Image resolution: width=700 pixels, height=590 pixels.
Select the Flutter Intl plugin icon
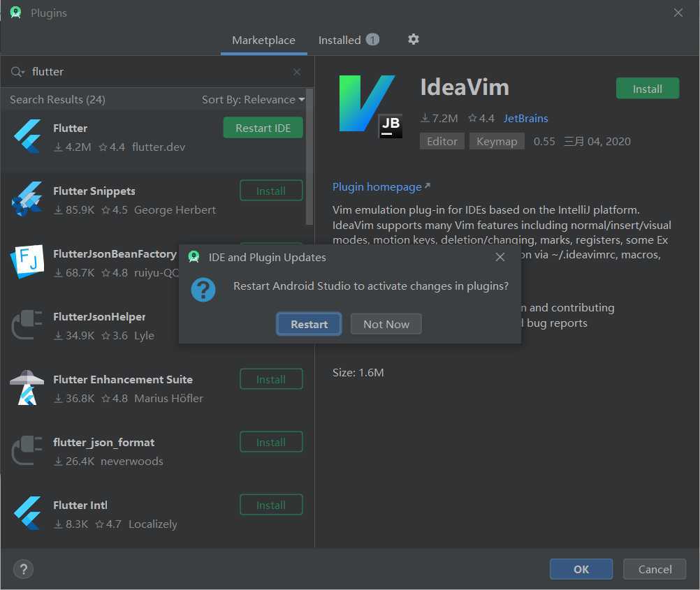(28, 513)
